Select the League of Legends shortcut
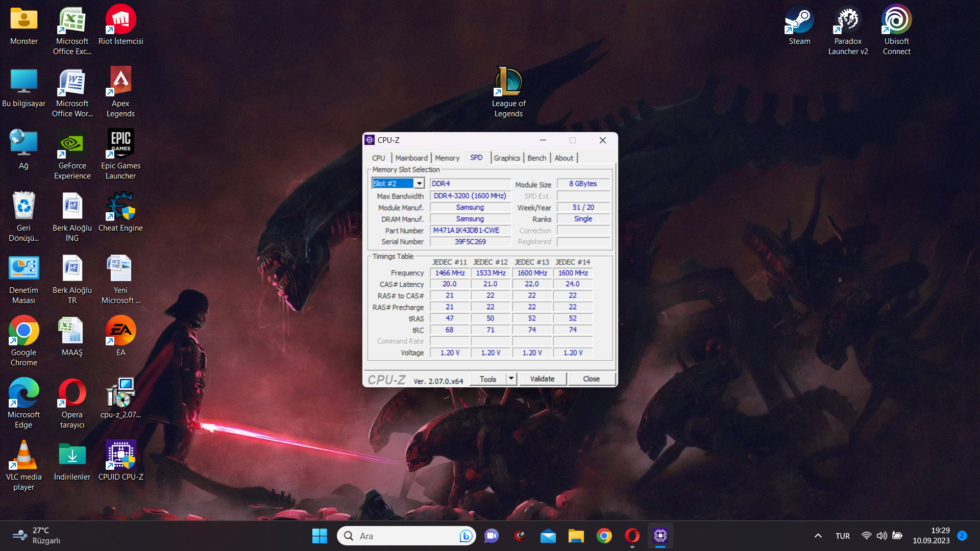This screenshot has height=551, width=980. point(508,82)
